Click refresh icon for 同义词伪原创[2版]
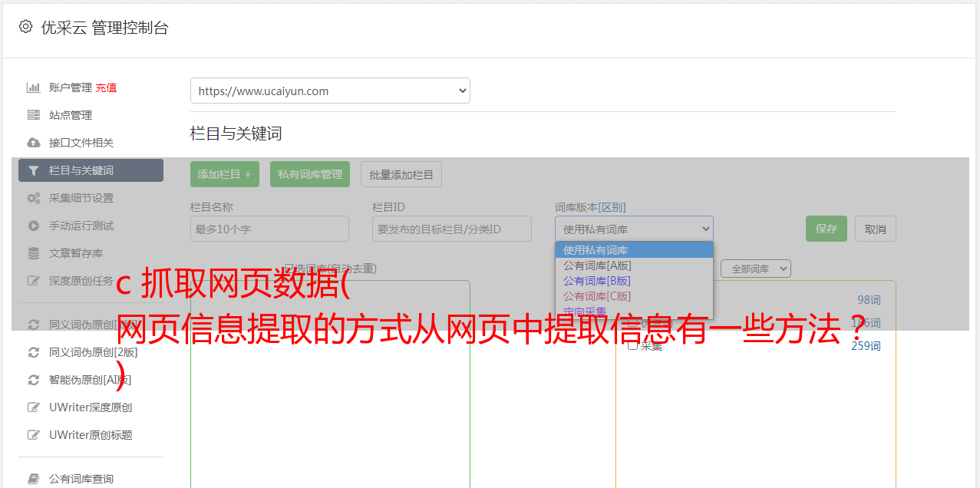980x488 pixels. pyautogui.click(x=34, y=352)
